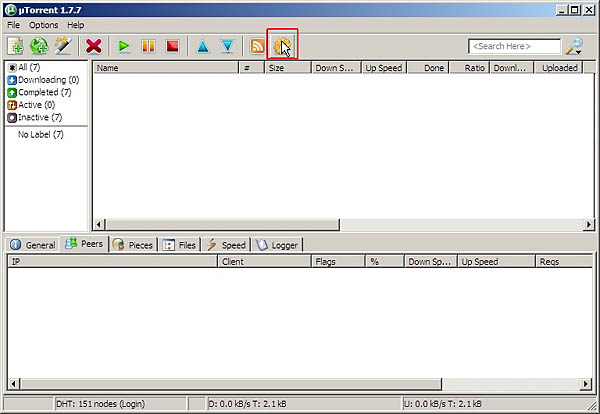
Task: Sort peers by IP column
Action: pos(112,261)
